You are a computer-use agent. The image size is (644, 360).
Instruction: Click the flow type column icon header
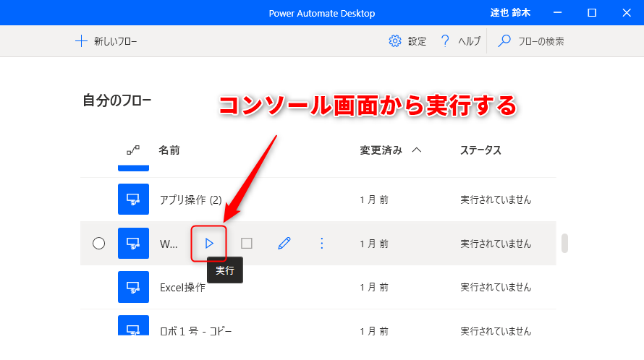pyautogui.click(x=133, y=150)
